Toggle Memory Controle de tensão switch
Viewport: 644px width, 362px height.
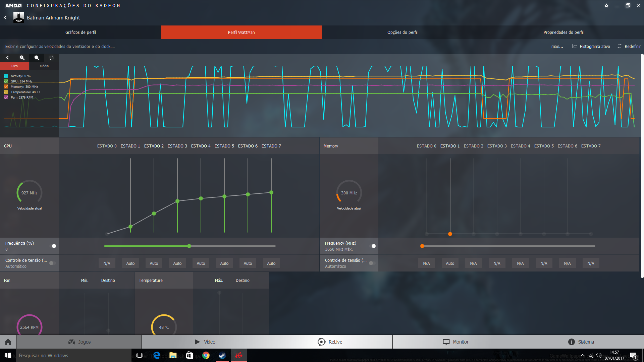pos(372,263)
